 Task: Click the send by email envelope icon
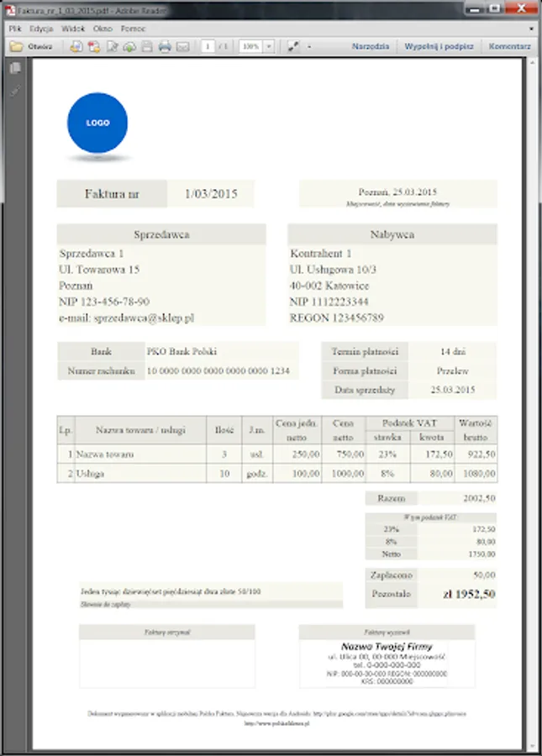coord(182,46)
